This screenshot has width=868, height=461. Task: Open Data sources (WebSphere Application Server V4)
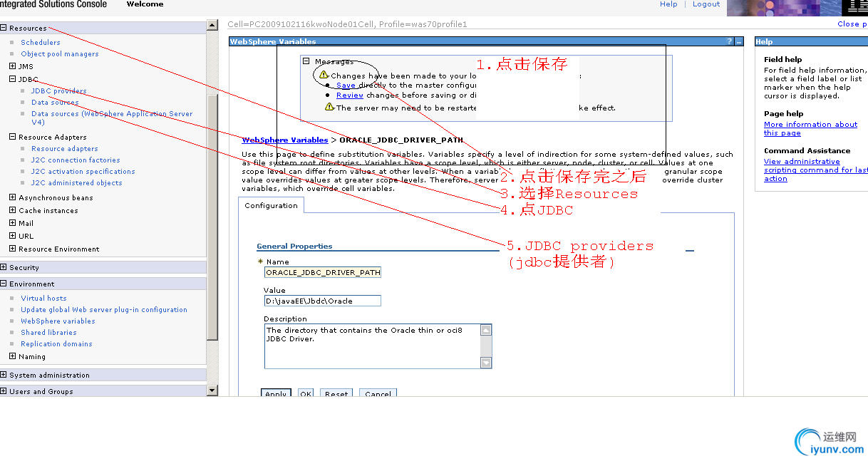point(112,118)
